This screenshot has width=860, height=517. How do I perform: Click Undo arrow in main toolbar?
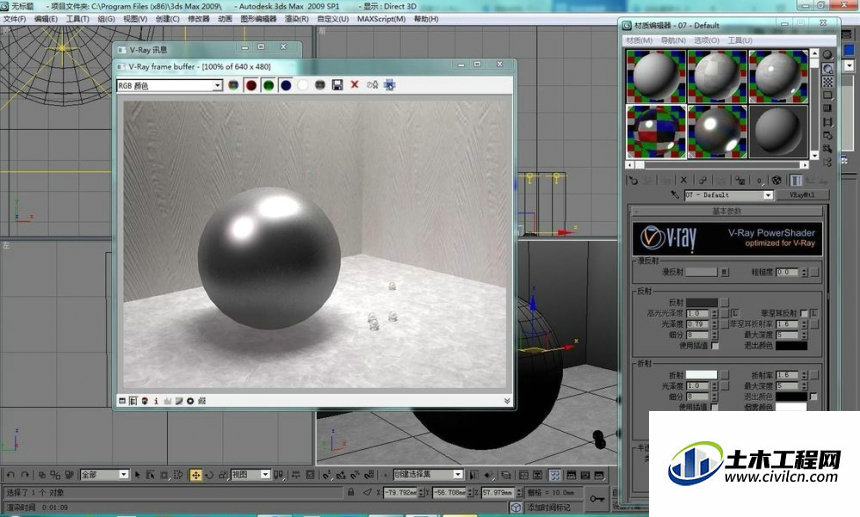point(10,475)
